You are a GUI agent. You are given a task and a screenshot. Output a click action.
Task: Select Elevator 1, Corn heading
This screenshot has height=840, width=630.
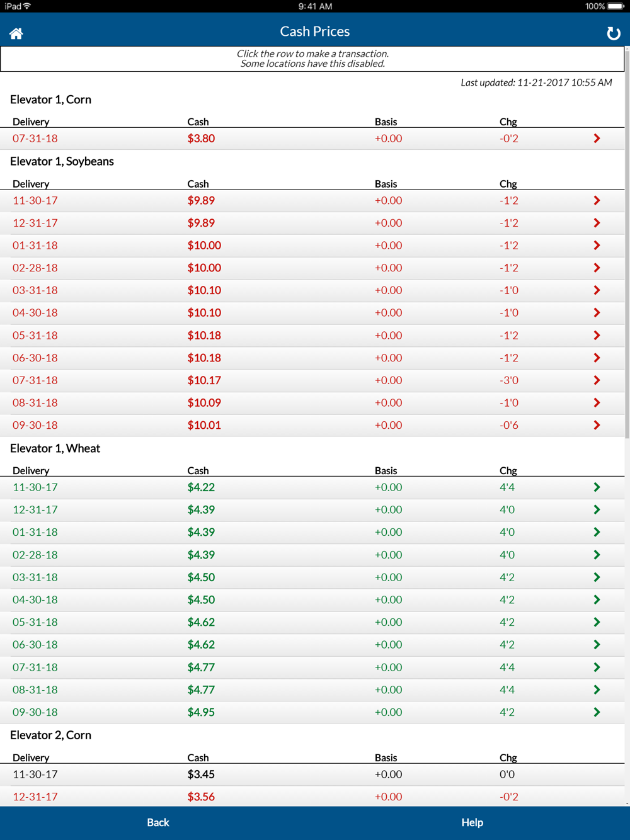tap(50, 99)
